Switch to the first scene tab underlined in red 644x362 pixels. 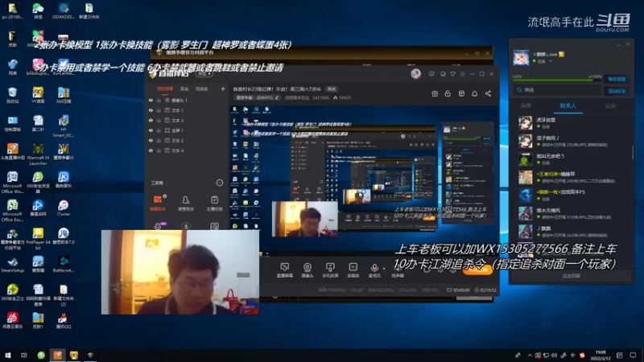(x=165, y=88)
